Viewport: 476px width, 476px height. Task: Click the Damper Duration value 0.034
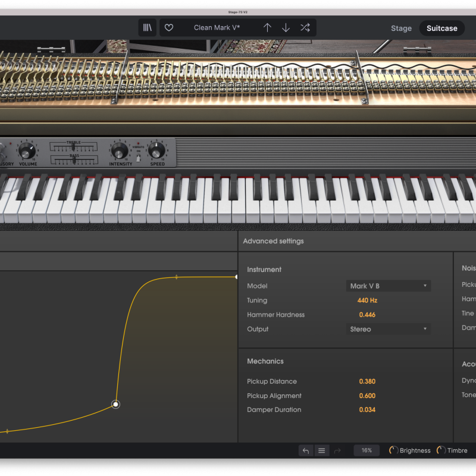(x=367, y=409)
